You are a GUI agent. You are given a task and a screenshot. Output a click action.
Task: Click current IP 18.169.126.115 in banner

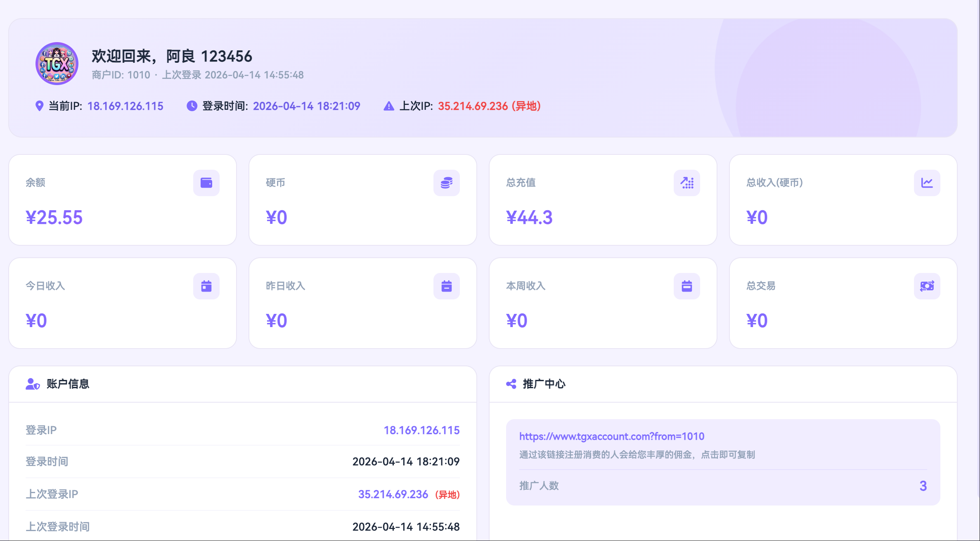click(x=125, y=106)
